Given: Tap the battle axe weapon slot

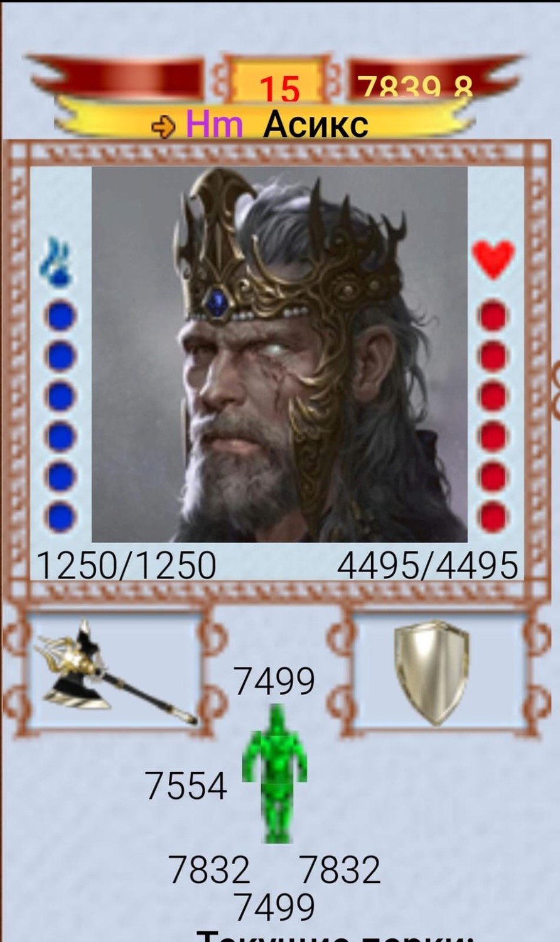Looking at the screenshot, I should tap(114, 672).
